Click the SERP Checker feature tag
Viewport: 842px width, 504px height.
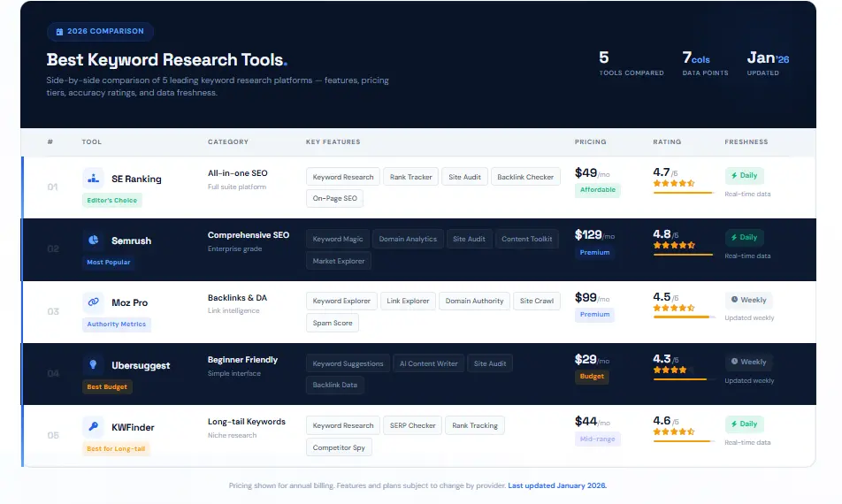coord(412,425)
